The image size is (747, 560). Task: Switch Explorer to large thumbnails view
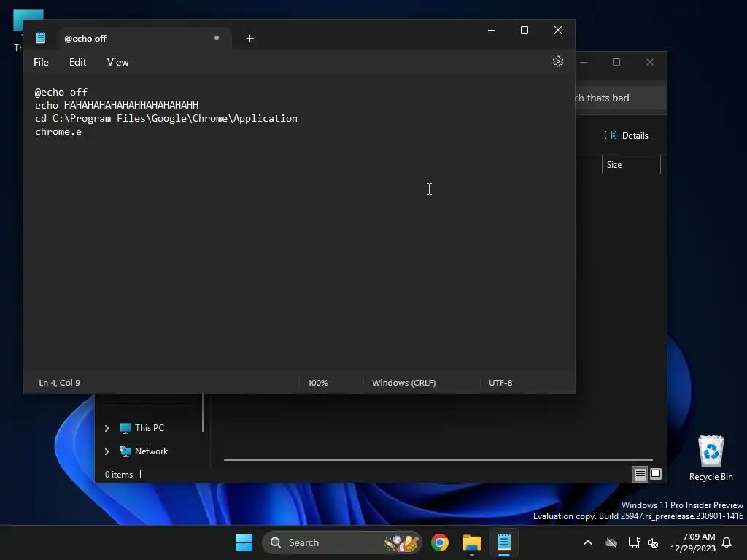[656, 474]
